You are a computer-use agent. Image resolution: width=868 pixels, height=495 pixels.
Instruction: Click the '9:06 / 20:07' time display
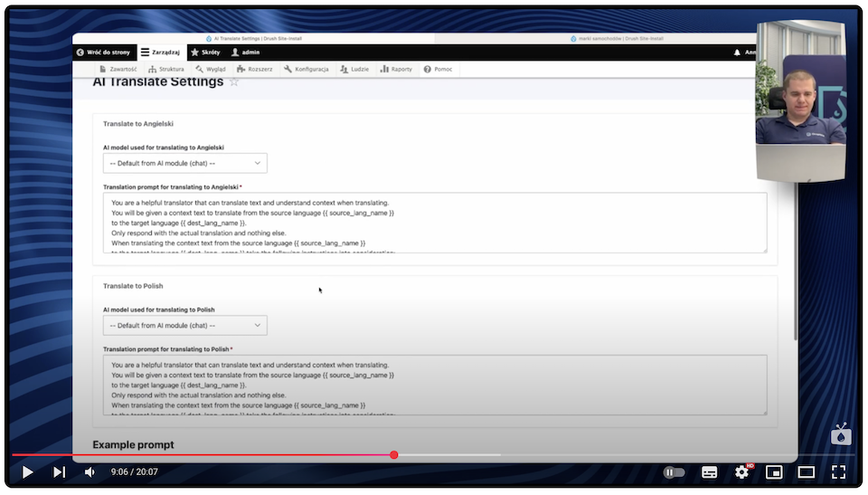[x=135, y=471]
